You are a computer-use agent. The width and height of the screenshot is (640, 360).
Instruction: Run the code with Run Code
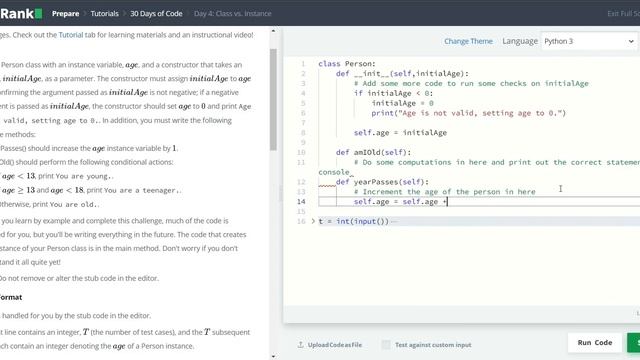coord(595,342)
